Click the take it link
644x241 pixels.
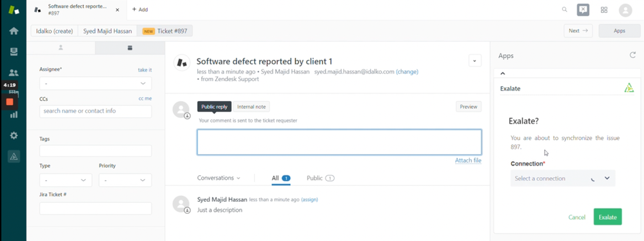(x=144, y=70)
